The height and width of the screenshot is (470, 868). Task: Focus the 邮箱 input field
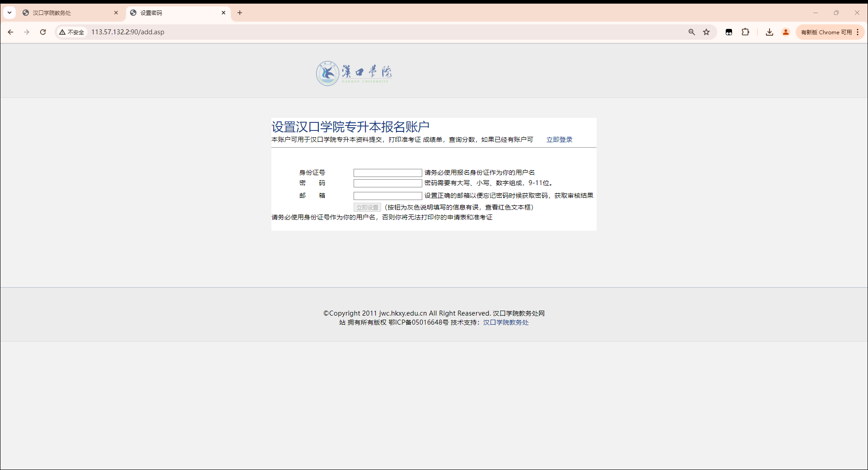coord(387,196)
